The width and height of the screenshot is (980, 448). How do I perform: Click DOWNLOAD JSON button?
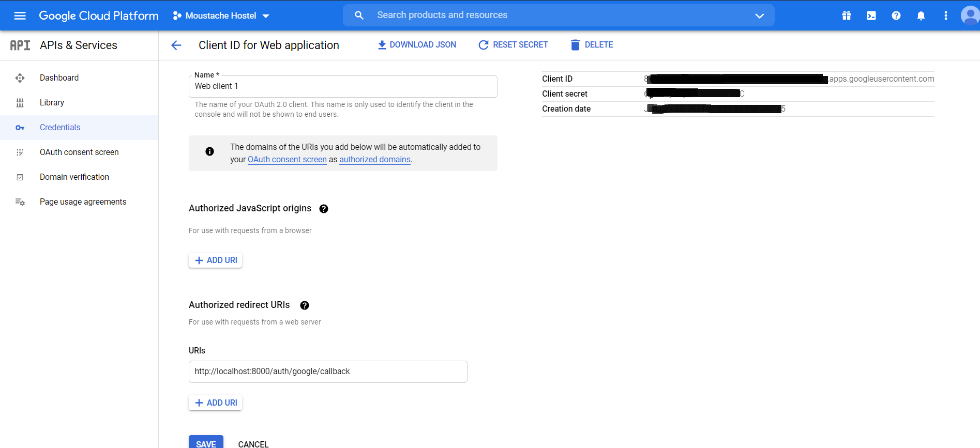(x=417, y=45)
